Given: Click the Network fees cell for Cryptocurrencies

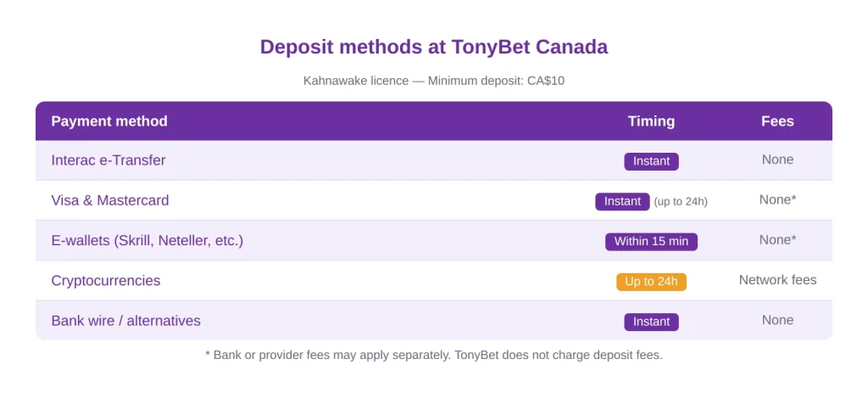Looking at the screenshot, I should 777,279.
